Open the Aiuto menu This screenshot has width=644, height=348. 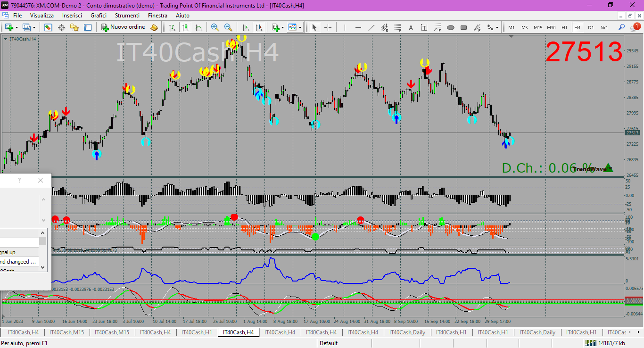(182, 16)
